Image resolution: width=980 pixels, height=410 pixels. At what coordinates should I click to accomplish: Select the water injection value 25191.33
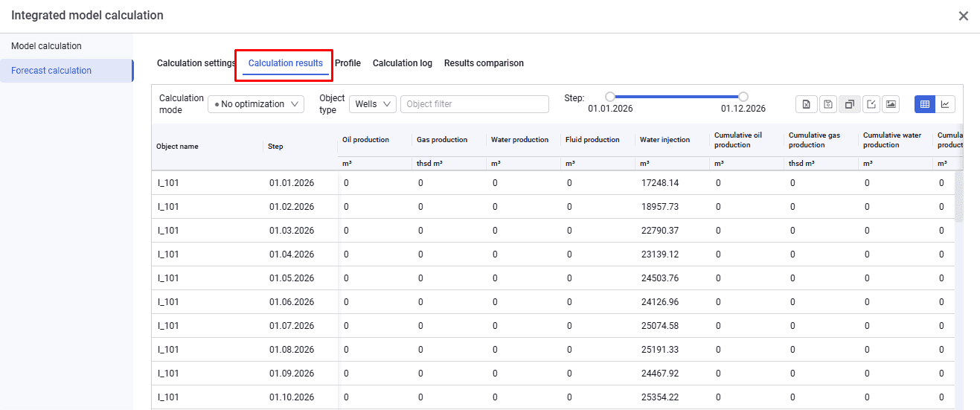tap(659, 350)
